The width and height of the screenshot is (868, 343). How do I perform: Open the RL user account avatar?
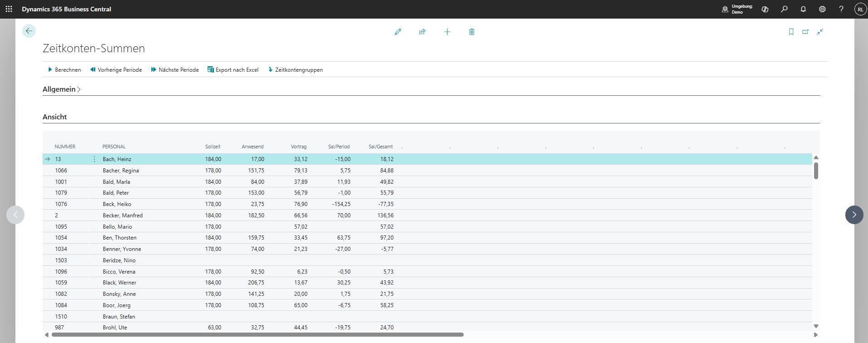(x=860, y=9)
